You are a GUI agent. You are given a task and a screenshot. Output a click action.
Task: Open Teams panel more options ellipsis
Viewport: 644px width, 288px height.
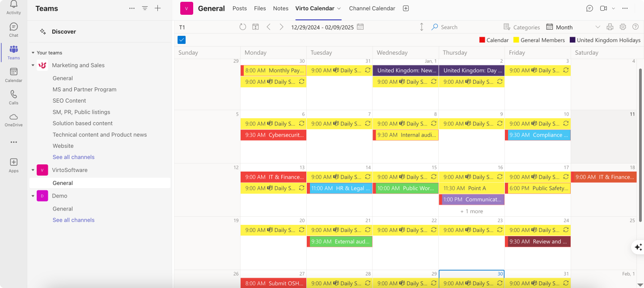coord(131,8)
